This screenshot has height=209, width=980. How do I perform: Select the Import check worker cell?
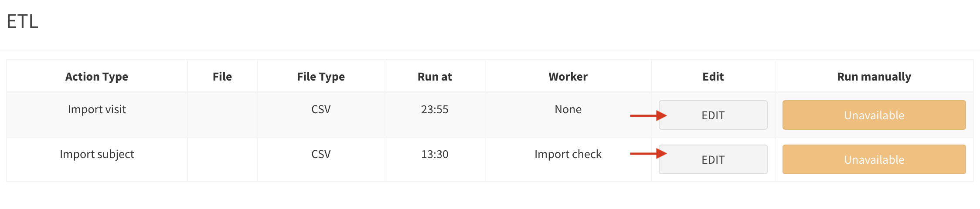568,154
